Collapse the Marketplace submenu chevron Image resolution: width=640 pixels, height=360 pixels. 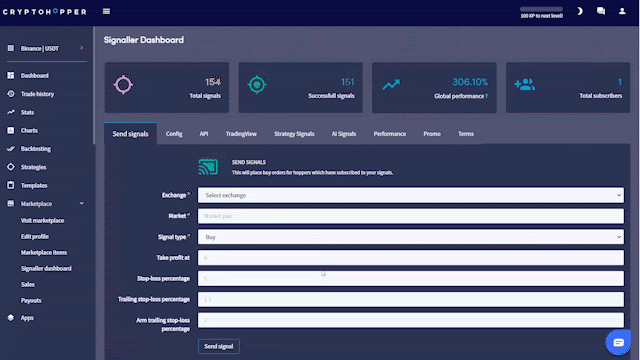pos(82,203)
